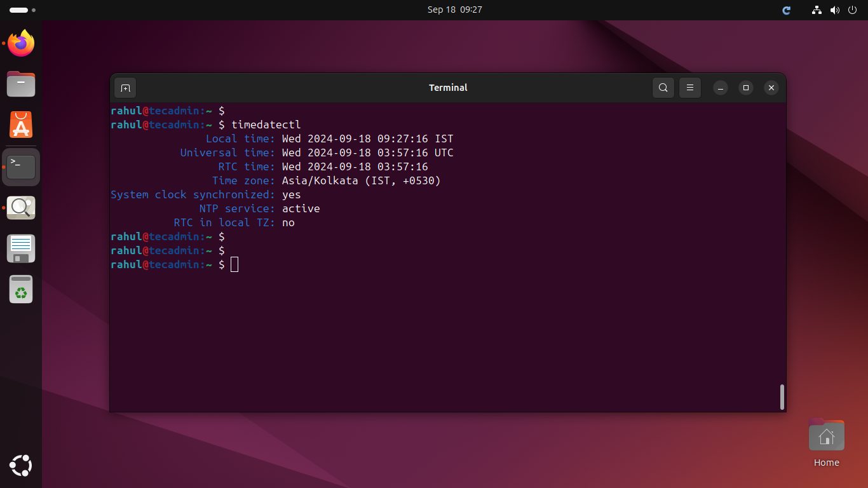
Task: Open a new terminal tab
Action: click(125, 88)
